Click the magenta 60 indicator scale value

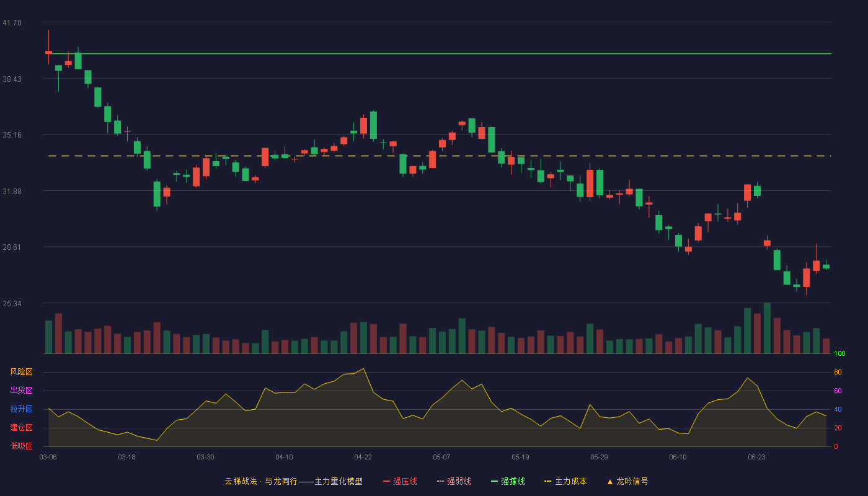point(838,391)
